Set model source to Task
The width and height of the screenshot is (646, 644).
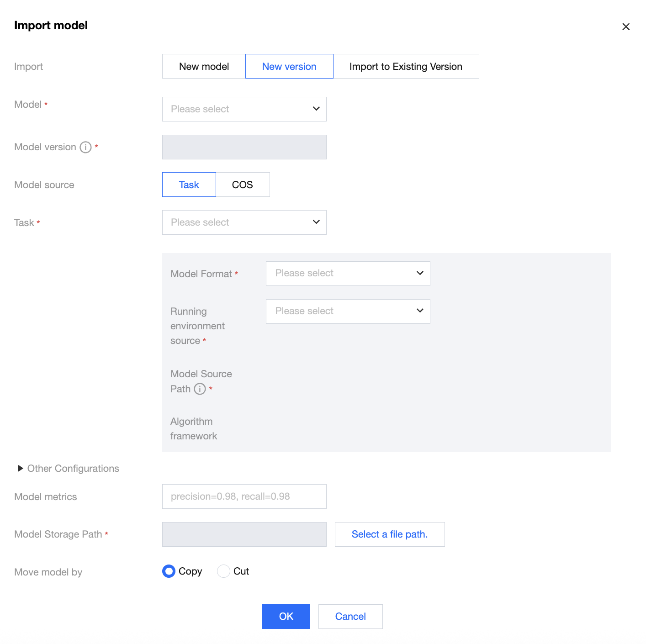point(189,185)
